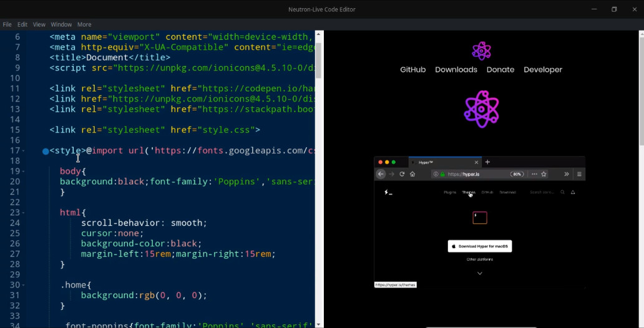Click the yellow macOS minimize dot in screenshot
This screenshot has width=644, height=328.
387,162
